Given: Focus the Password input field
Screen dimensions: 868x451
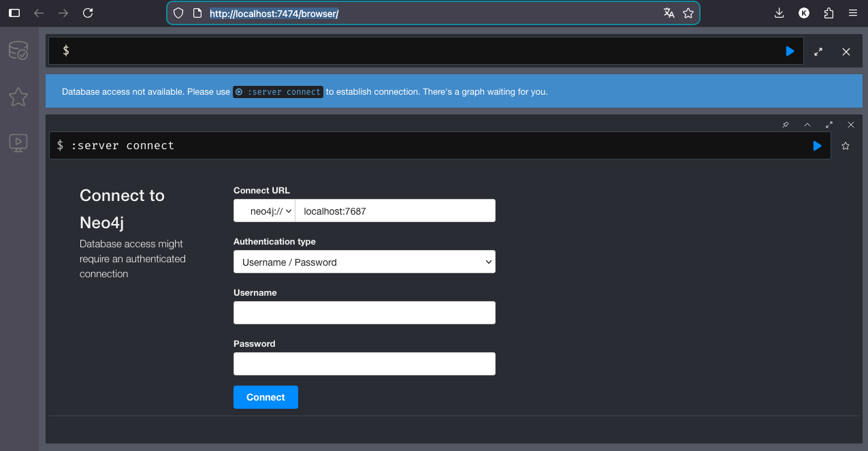Looking at the screenshot, I should click(364, 364).
